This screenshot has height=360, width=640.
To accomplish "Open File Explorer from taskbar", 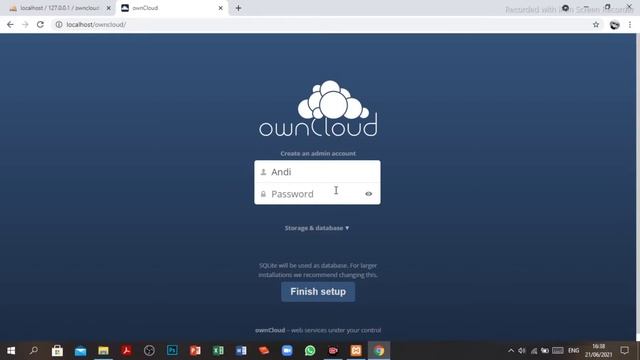I will pyautogui.click(x=103, y=351).
